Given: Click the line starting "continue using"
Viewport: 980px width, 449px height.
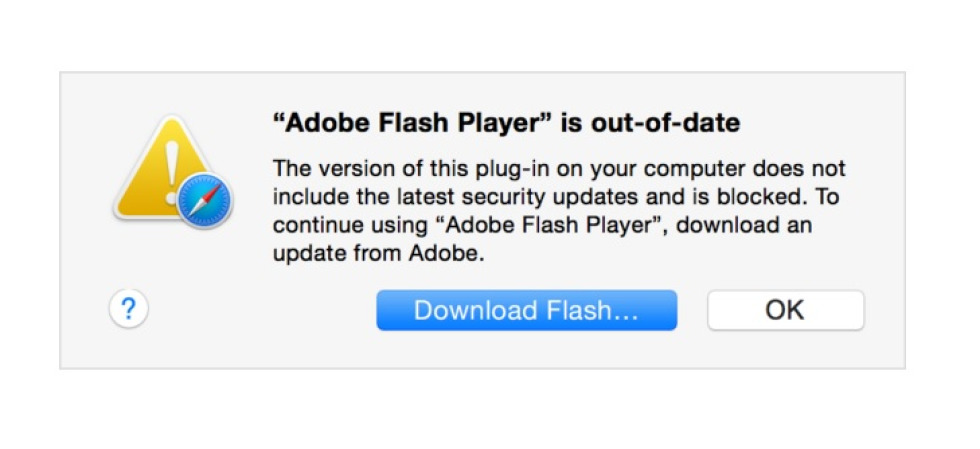Looking at the screenshot, I should click(541, 226).
